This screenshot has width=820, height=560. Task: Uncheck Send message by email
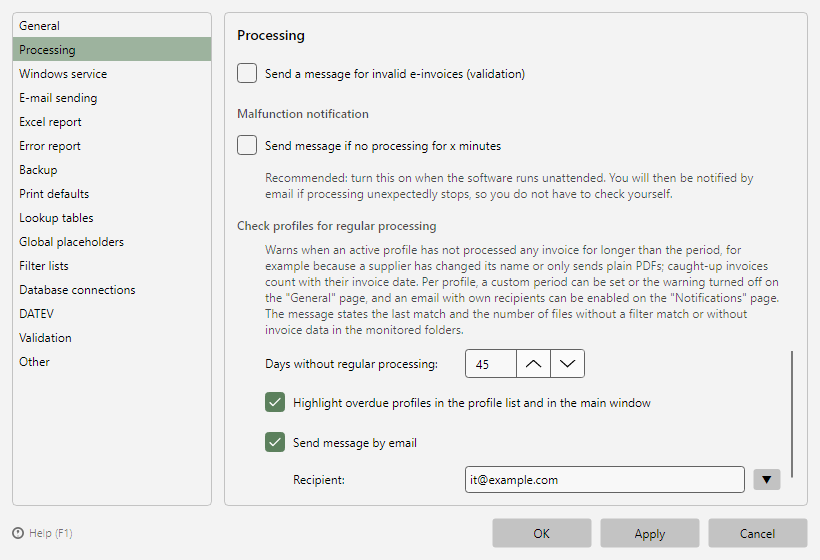click(275, 442)
